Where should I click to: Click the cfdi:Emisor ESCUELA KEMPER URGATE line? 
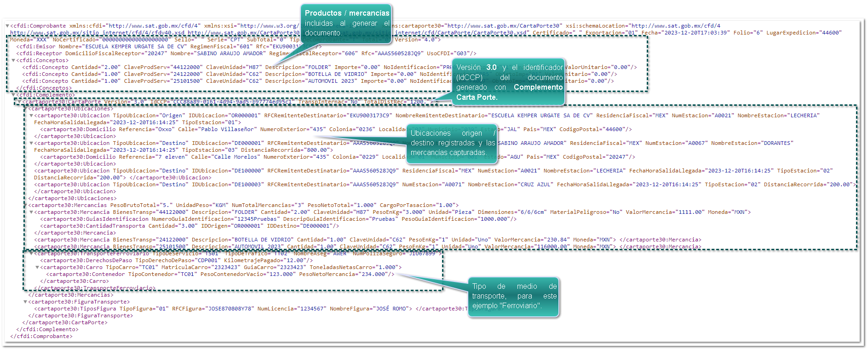coord(138,46)
